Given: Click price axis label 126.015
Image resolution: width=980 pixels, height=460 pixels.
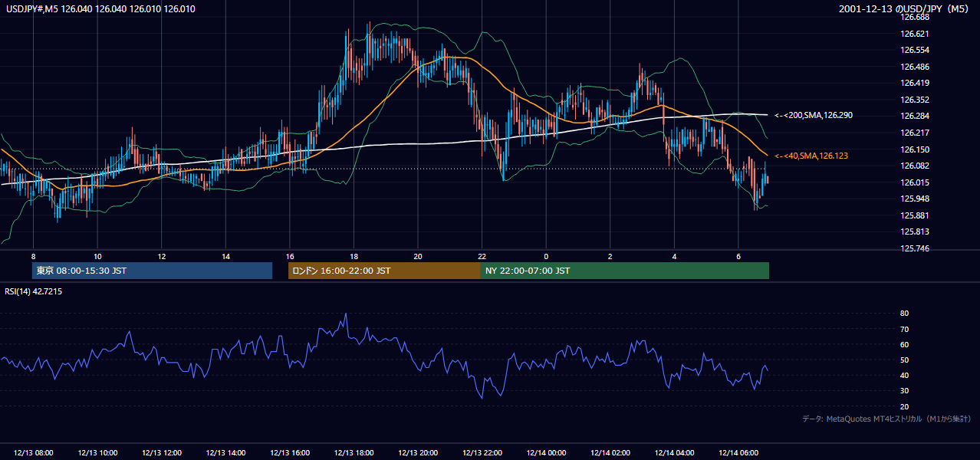Looking at the screenshot, I should [x=915, y=182].
